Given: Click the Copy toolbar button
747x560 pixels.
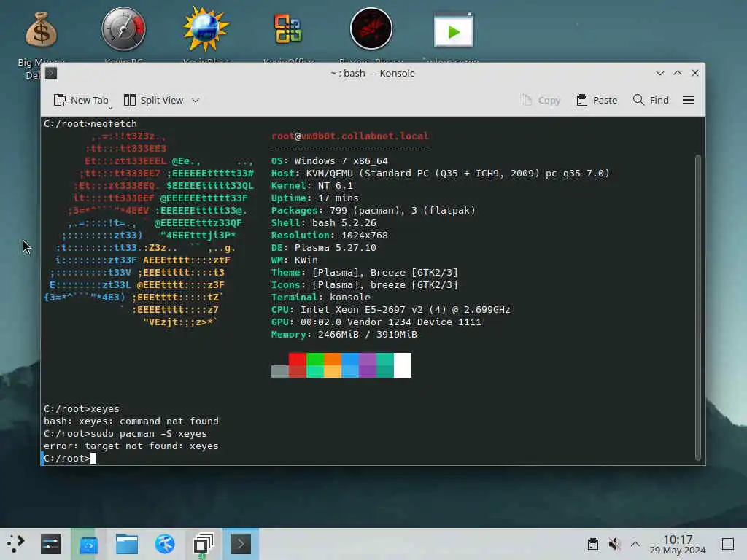Looking at the screenshot, I should click(541, 100).
